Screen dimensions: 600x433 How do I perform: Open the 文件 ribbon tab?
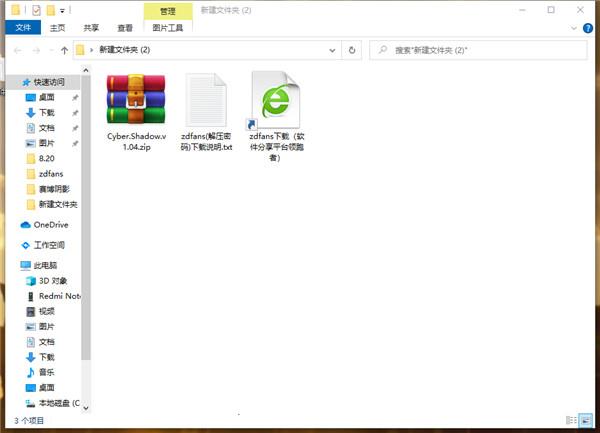[23, 28]
